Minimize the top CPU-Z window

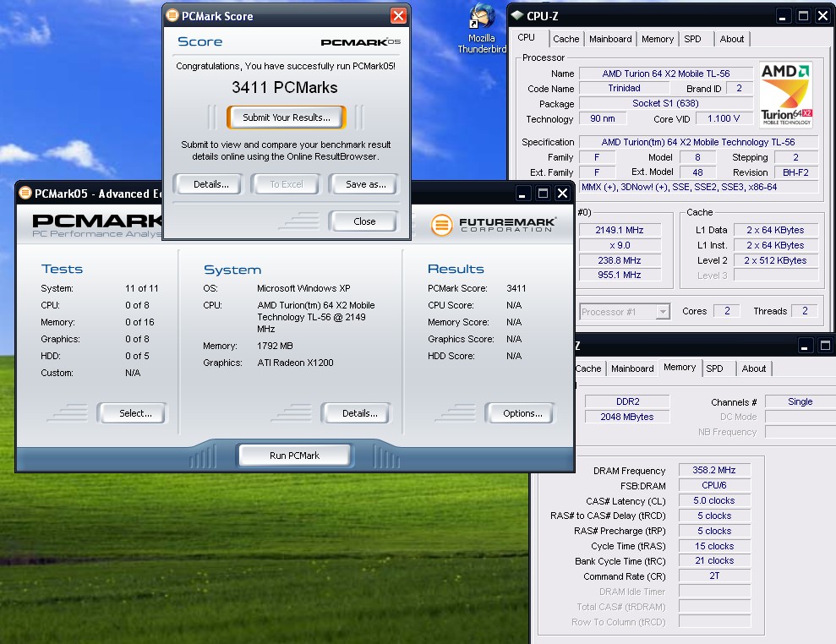782,16
